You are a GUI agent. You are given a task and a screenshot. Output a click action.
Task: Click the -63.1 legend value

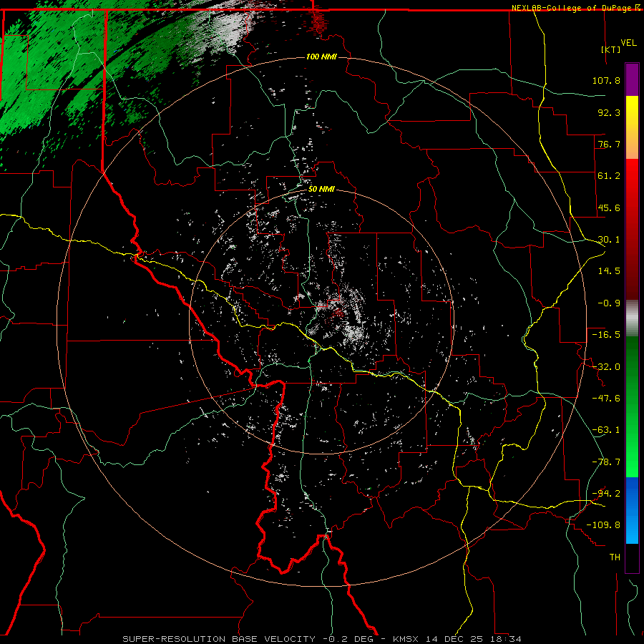(x=606, y=430)
